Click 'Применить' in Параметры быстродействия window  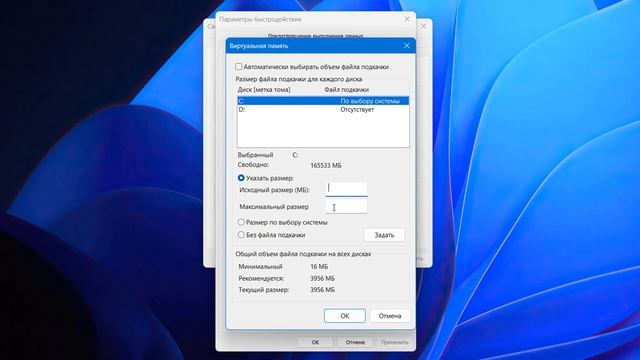395,342
